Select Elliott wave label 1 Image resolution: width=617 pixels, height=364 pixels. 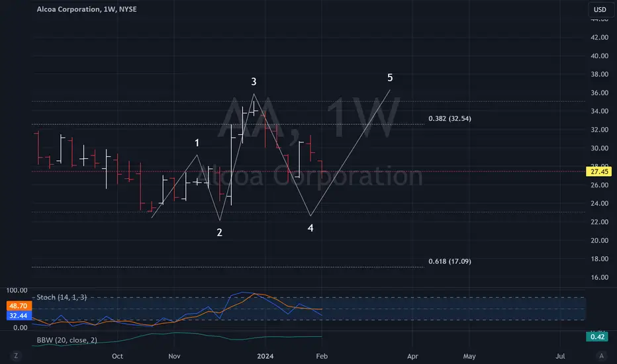pyautogui.click(x=197, y=143)
